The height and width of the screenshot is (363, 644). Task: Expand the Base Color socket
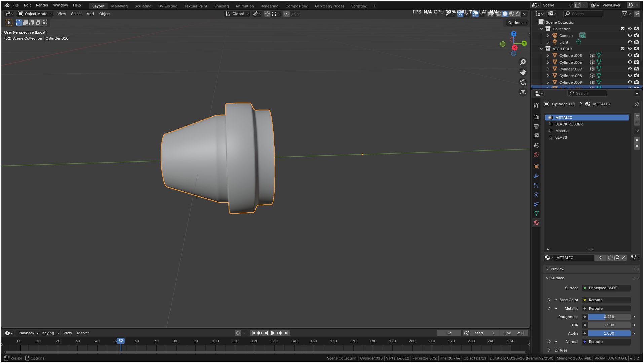[x=550, y=300]
